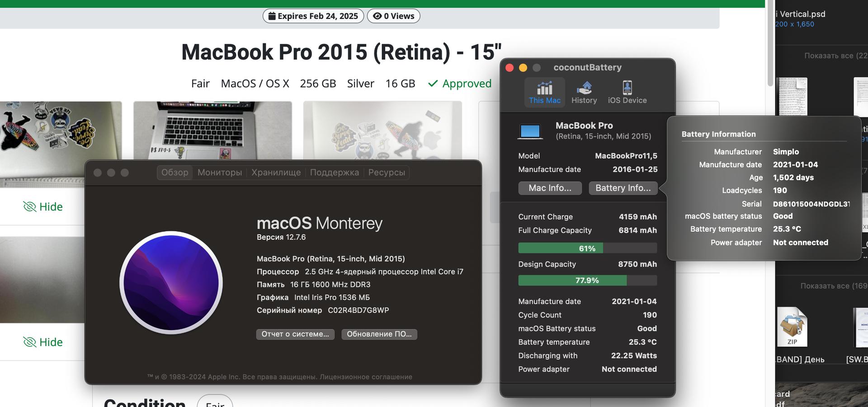Minimize the coconutBattery window
Viewport: 868px width, 407px height.
click(523, 68)
